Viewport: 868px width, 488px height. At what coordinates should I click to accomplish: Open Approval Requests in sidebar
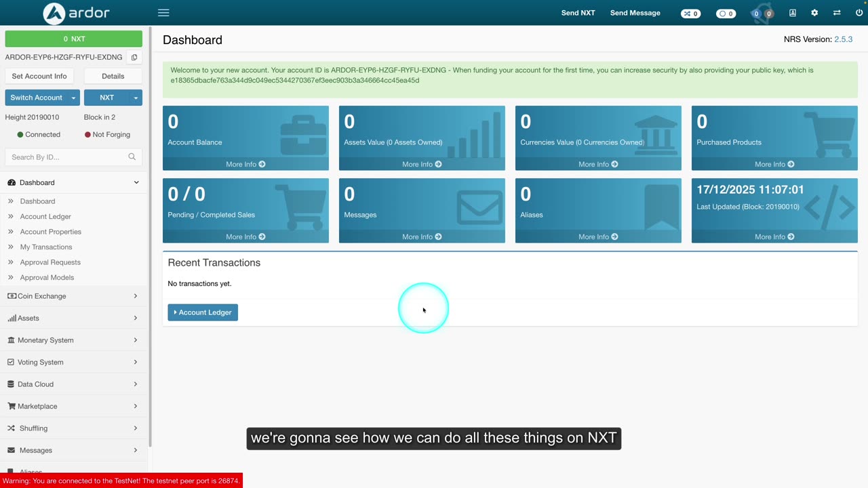tap(50, 262)
